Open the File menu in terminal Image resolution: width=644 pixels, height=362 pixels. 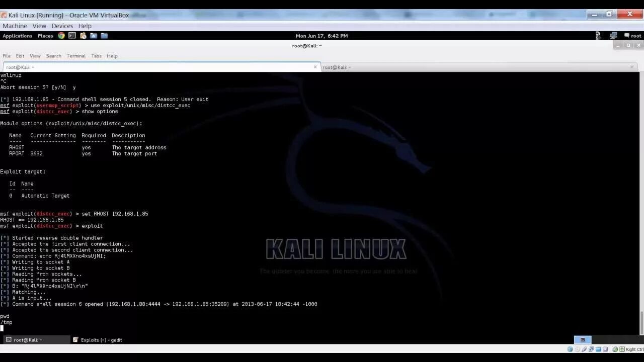[x=7, y=56]
